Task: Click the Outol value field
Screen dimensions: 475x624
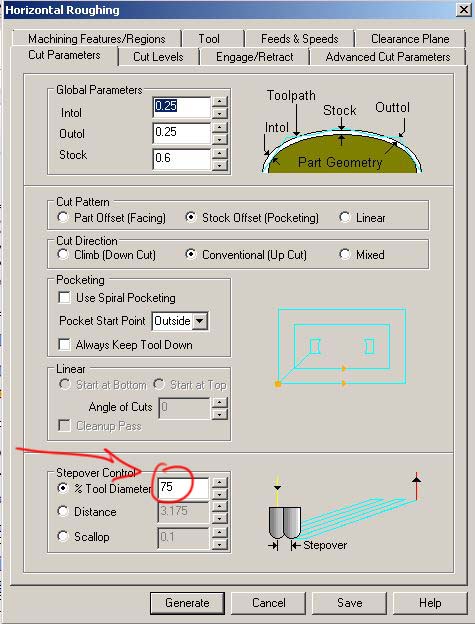Action: (181, 133)
